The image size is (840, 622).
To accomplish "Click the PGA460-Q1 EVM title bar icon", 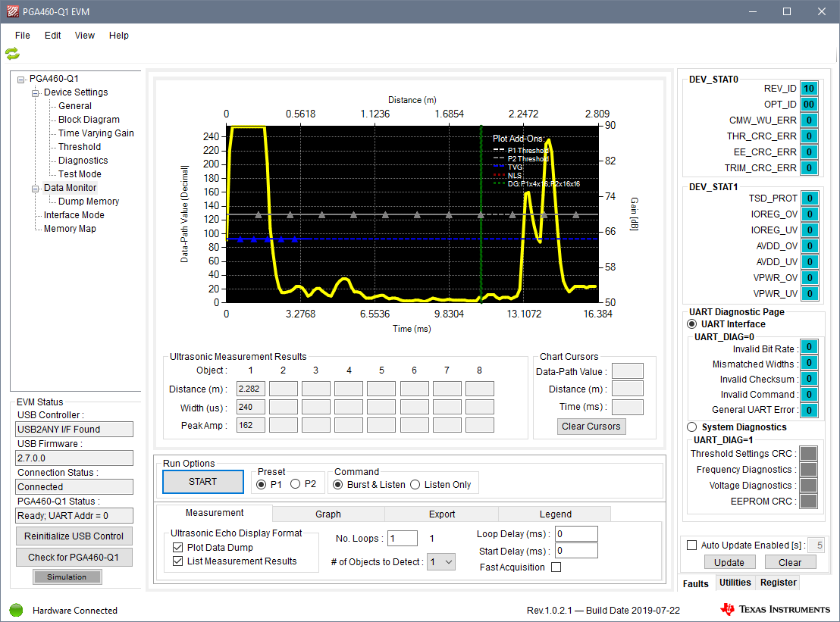I will tap(12, 11).
